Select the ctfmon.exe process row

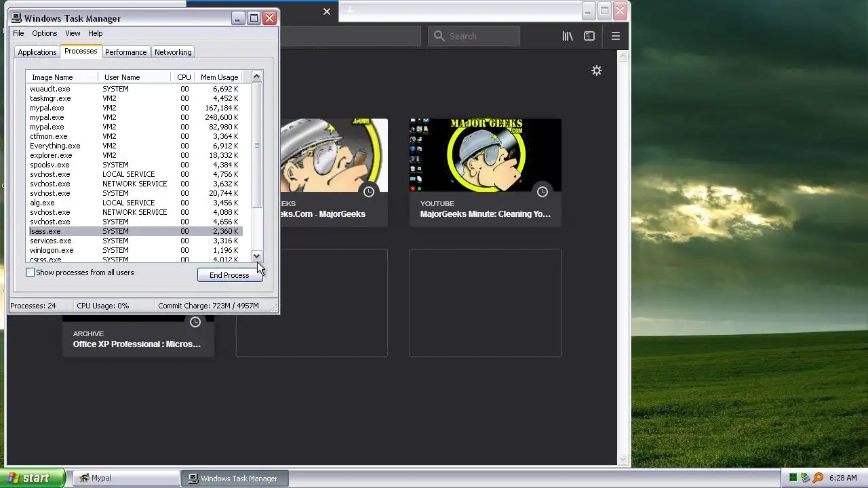(x=134, y=136)
